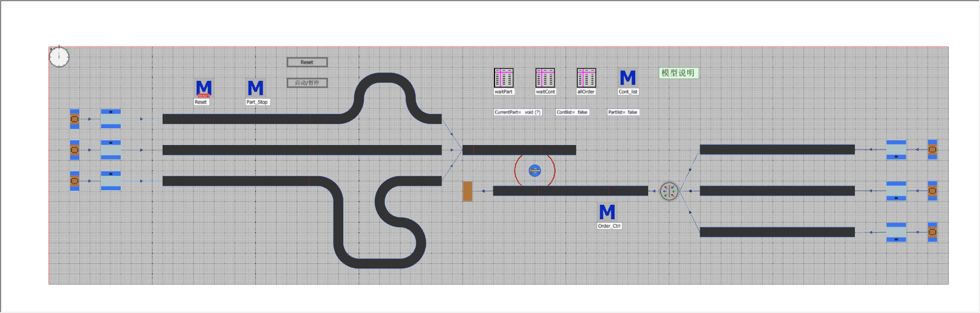980x313 pixels.
Task: Select the middle-right source icon
Action: (933, 191)
